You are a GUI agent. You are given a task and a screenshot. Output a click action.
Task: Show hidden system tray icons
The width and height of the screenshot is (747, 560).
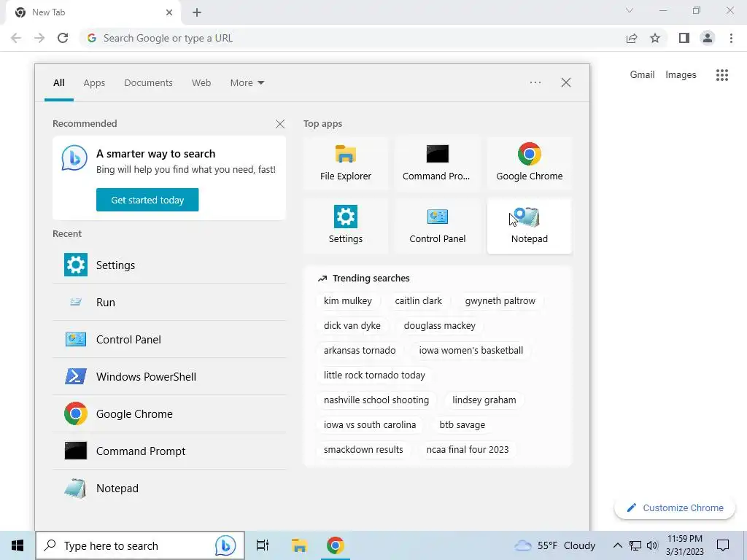tap(617, 545)
